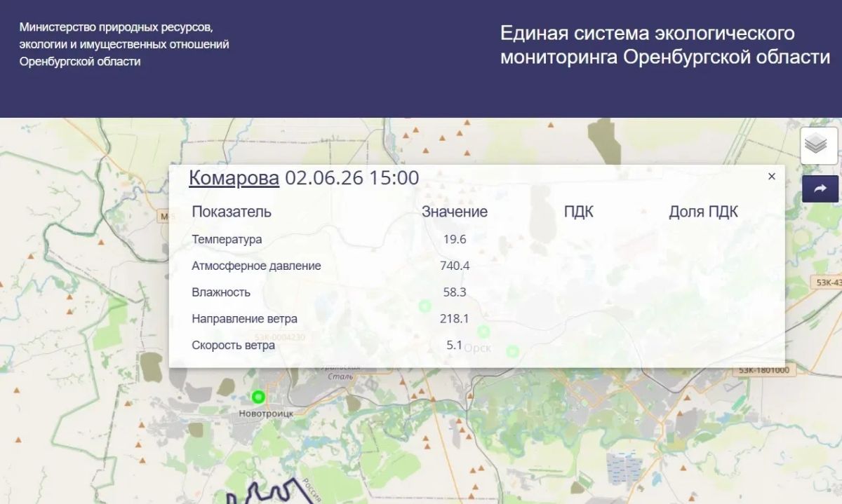Screen dimensions: 842x504
Task: Click the pressure value 740.4
Action: 455,266
